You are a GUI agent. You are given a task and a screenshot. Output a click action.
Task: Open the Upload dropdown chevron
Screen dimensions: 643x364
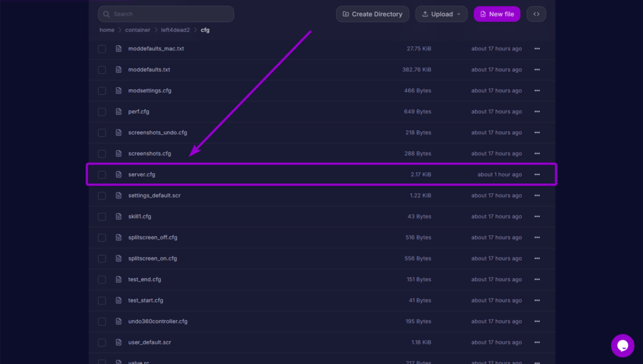click(457, 13)
